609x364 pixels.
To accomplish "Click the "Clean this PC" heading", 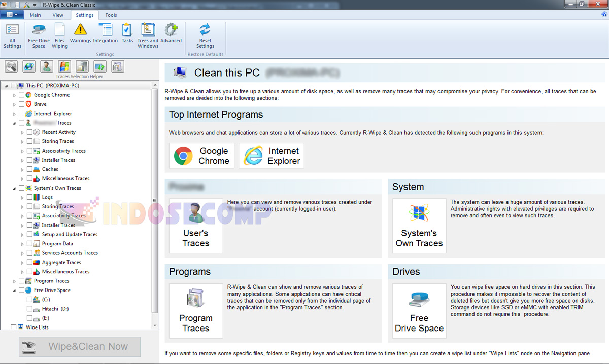I will [227, 72].
